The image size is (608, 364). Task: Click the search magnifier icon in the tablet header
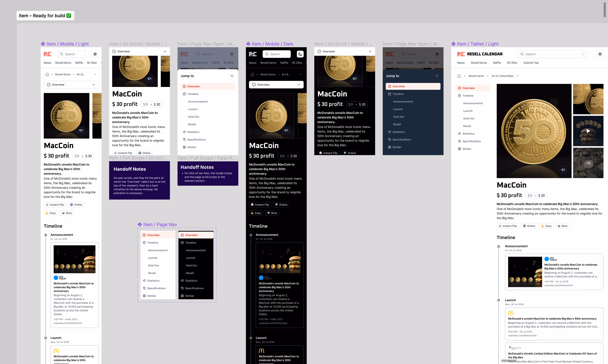click(522, 54)
